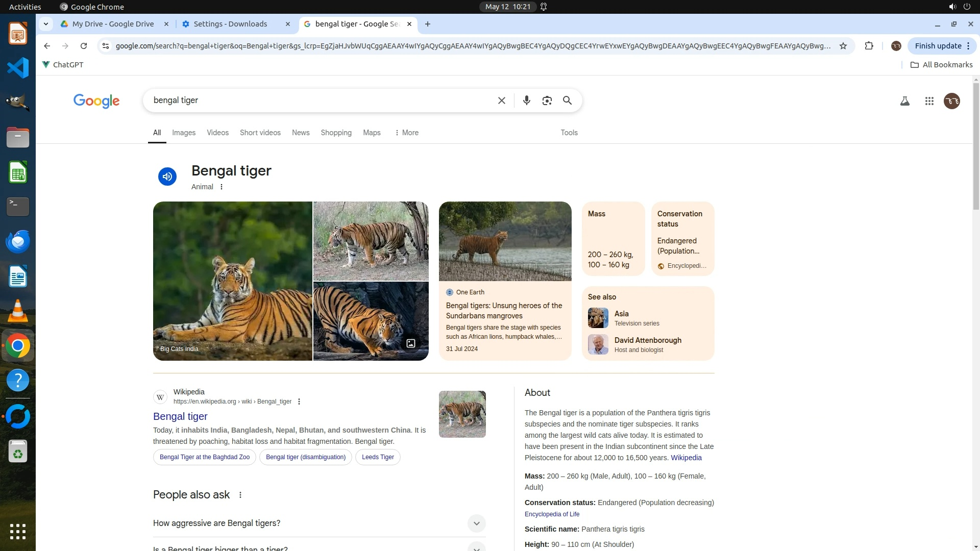Open tab search dropdown arrow

point(45,24)
